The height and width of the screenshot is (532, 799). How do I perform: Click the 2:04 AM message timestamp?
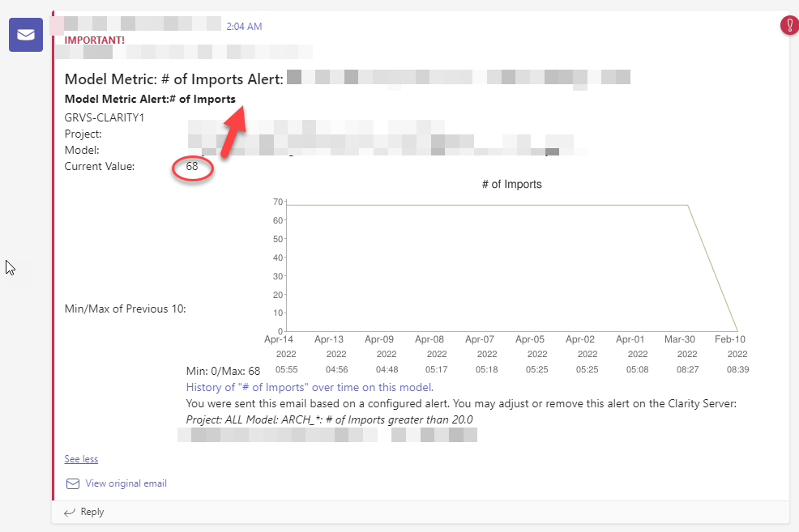(244, 26)
